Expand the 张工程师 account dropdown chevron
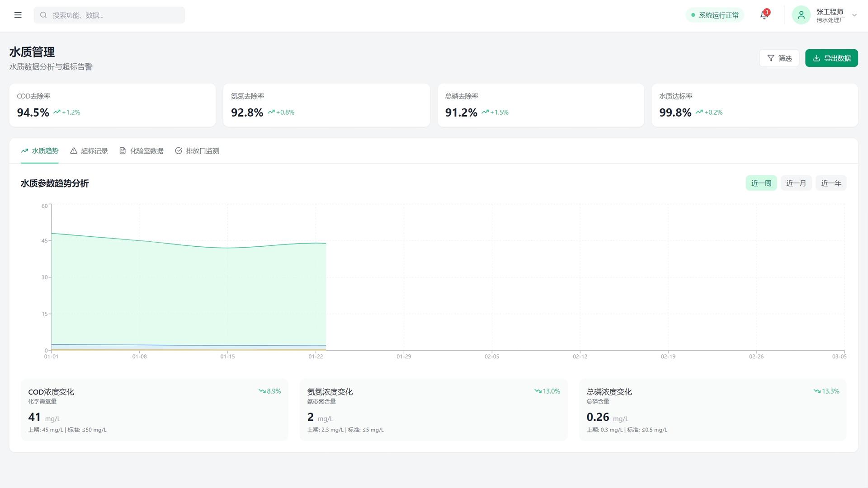 pyautogui.click(x=854, y=15)
